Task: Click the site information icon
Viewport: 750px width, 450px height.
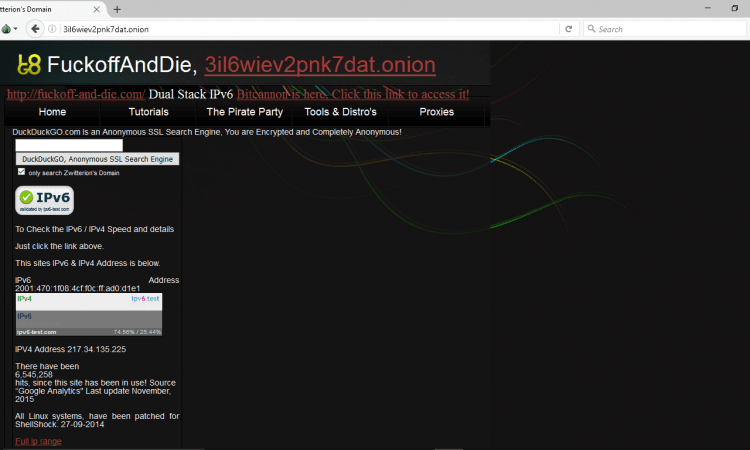Action: click(x=52, y=29)
